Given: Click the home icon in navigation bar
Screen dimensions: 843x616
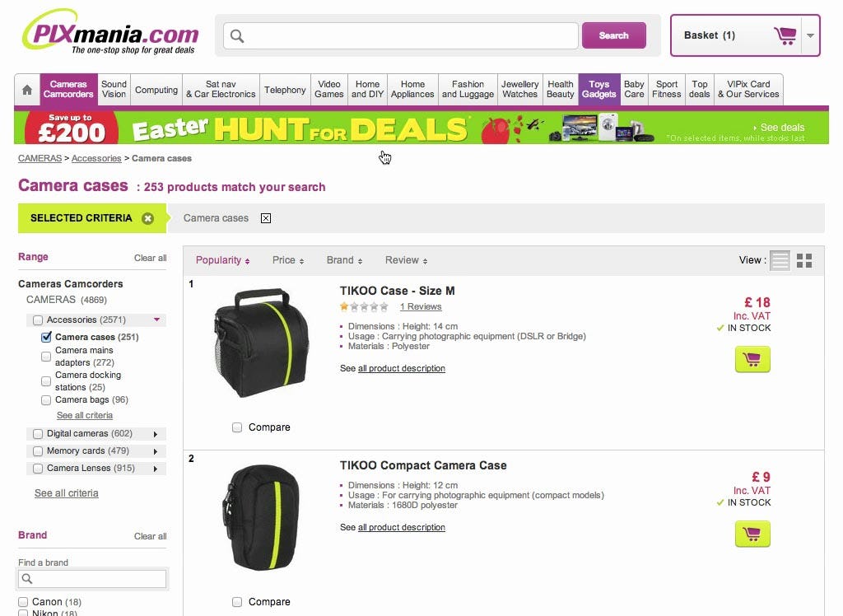Looking at the screenshot, I should 27,91.
